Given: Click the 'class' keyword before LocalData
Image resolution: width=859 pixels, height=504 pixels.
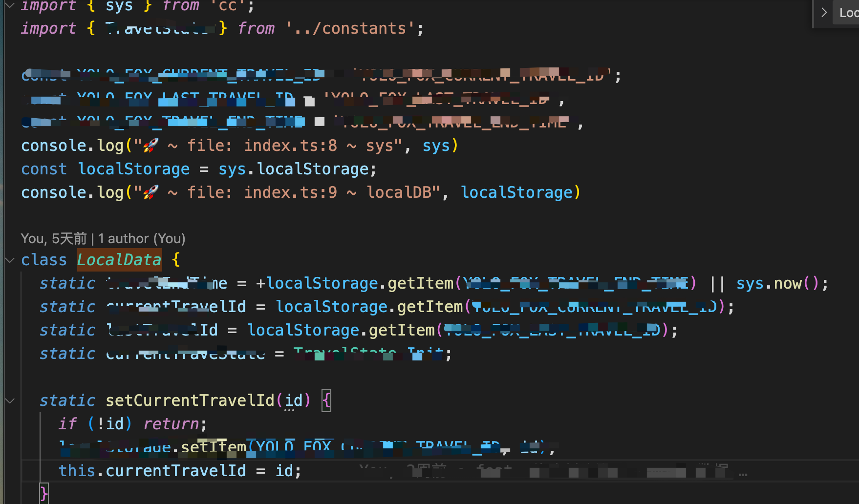Looking at the screenshot, I should (x=44, y=260).
